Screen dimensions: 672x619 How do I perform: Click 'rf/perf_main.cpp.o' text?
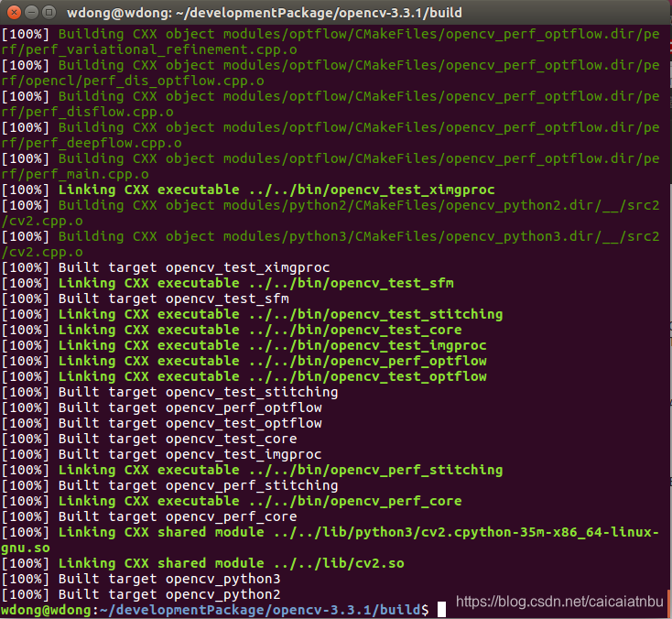point(75,174)
